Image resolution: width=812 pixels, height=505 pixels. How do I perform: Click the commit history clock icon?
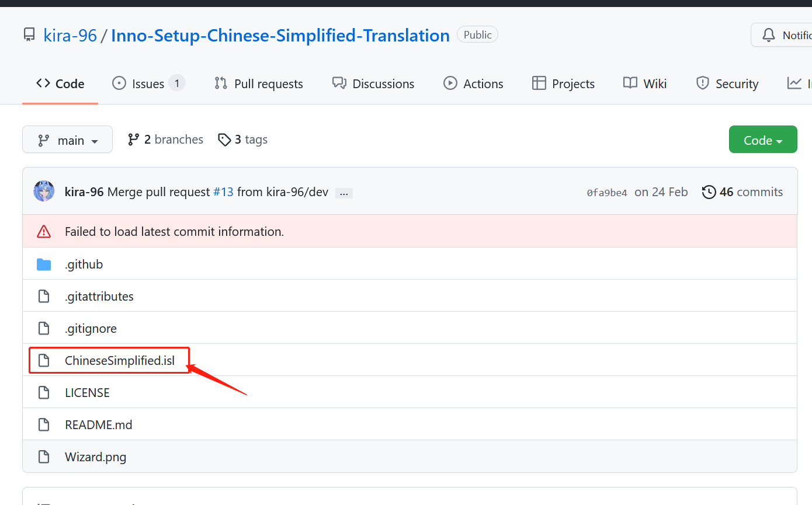[709, 191]
